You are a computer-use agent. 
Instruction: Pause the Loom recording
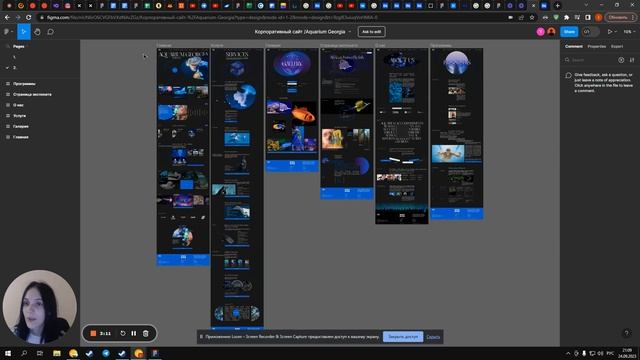point(134,333)
